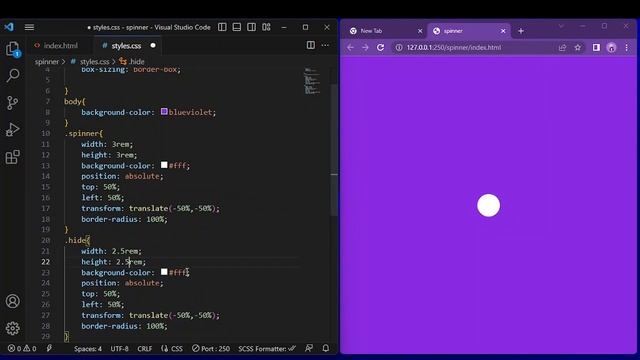
Task: Toggle the primary side bar layout icon
Action: point(222,27)
